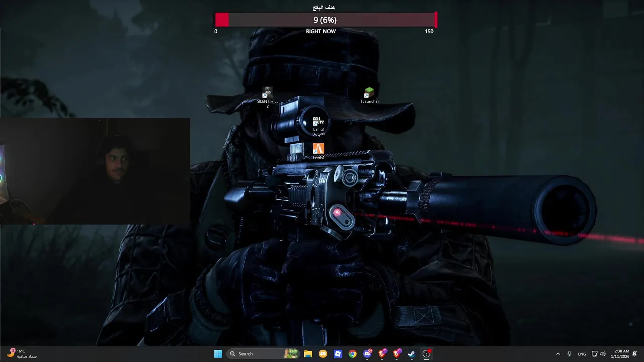Open Google Chrome from the taskbar
644x362 pixels.
tap(353, 354)
